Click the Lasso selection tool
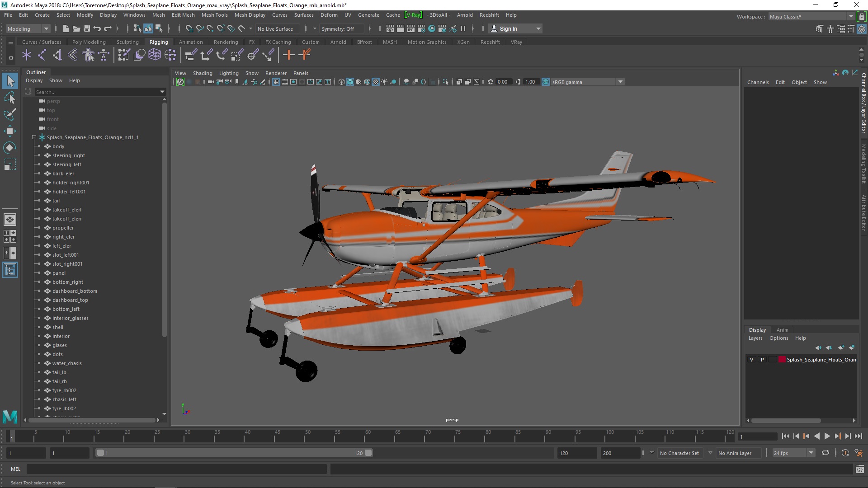The height and width of the screenshot is (488, 868). point(10,97)
